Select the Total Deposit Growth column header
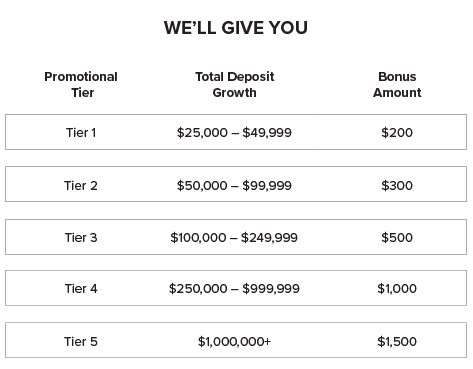This screenshot has width=473, height=369. 235,85
